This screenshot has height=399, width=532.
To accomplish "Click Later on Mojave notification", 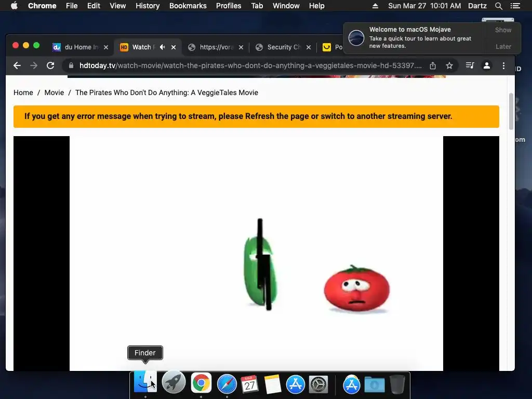I will point(503,46).
